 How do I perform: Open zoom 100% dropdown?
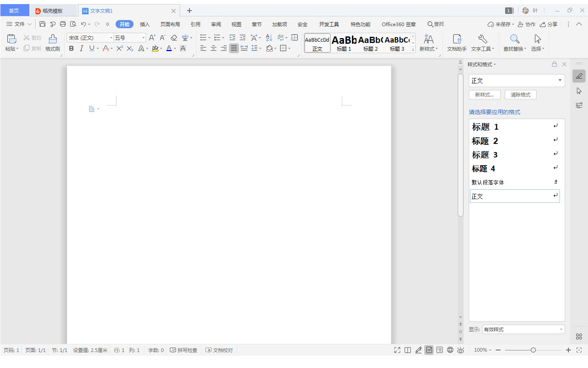click(x=483, y=350)
